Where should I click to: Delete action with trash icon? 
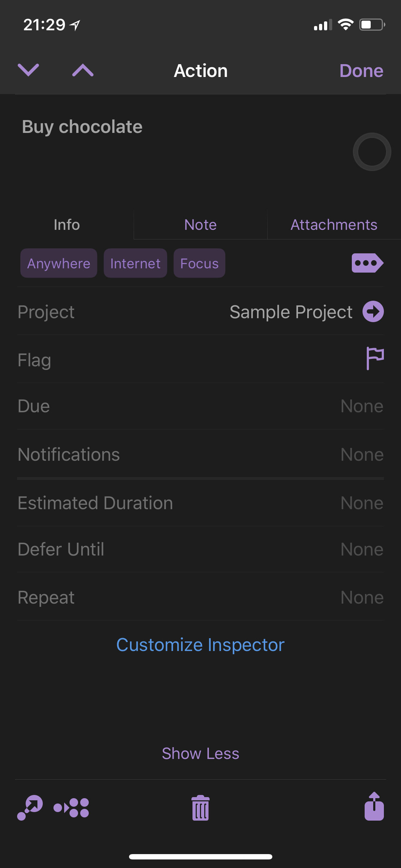point(200,808)
